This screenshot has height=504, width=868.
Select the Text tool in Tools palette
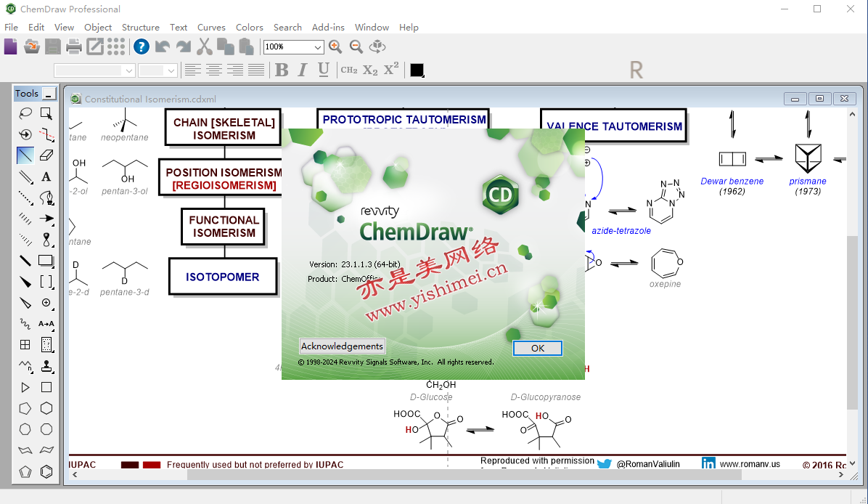(46, 176)
